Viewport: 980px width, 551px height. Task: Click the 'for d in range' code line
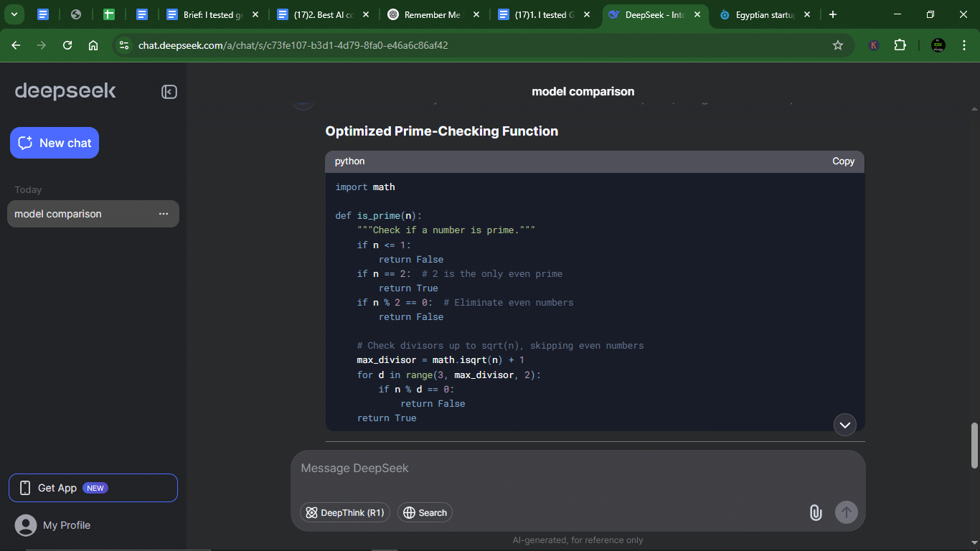tap(449, 375)
